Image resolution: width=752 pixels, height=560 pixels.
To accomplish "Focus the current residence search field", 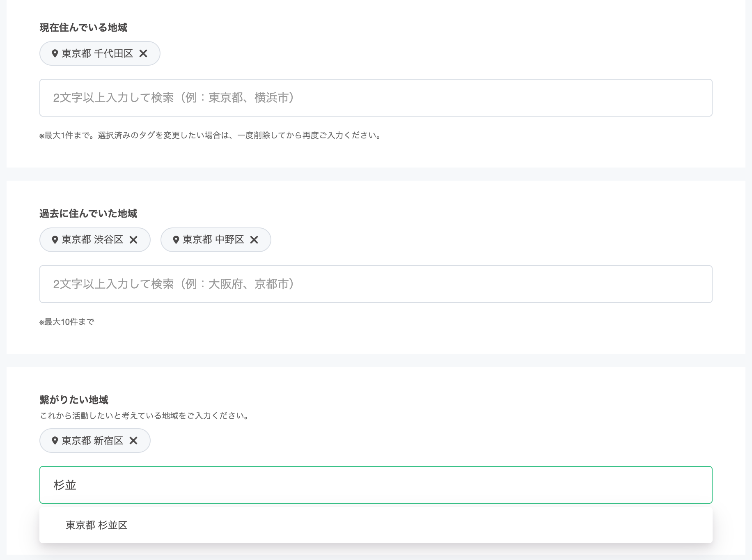I will pyautogui.click(x=376, y=98).
